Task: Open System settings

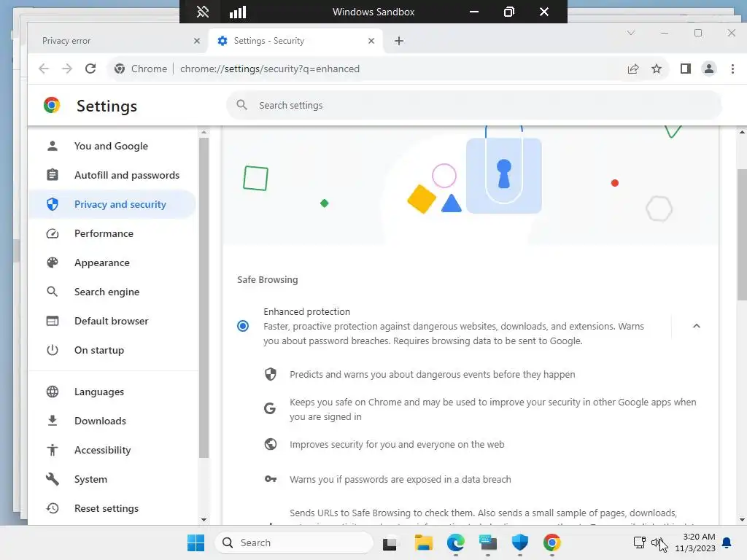Action: 112,479
